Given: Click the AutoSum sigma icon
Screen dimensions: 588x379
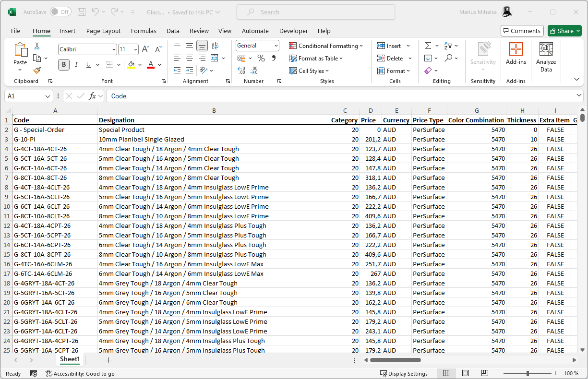Looking at the screenshot, I should [428, 46].
